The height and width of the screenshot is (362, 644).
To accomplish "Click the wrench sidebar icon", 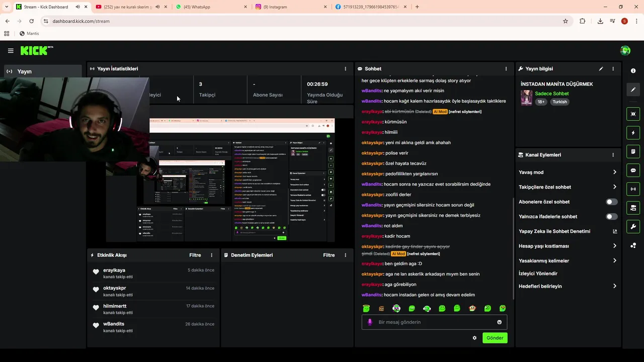I will (x=633, y=226).
